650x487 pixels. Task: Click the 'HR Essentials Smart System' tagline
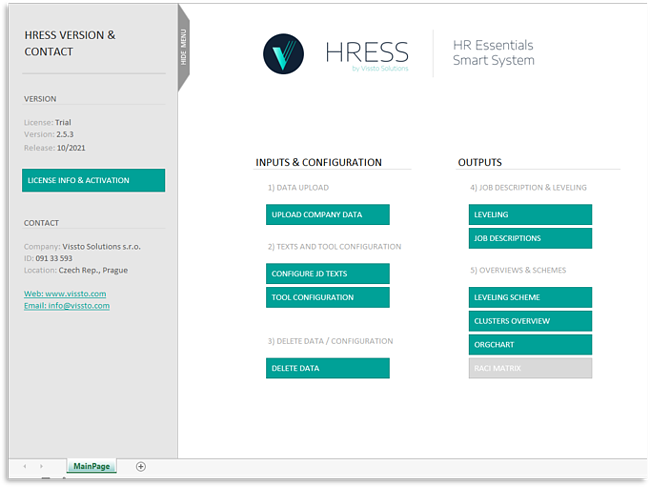point(493,53)
